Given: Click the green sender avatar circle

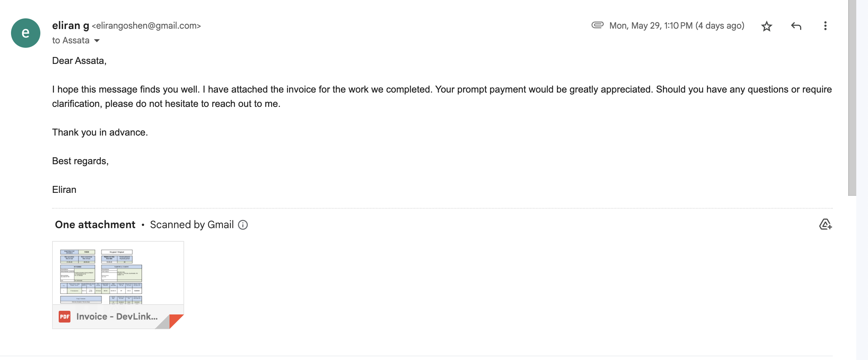Looking at the screenshot, I should (26, 33).
